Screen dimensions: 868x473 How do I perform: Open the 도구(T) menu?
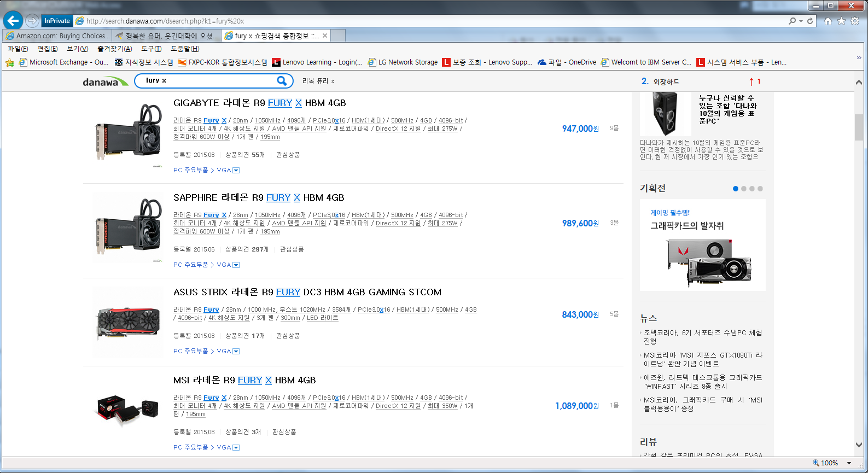tap(152, 49)
